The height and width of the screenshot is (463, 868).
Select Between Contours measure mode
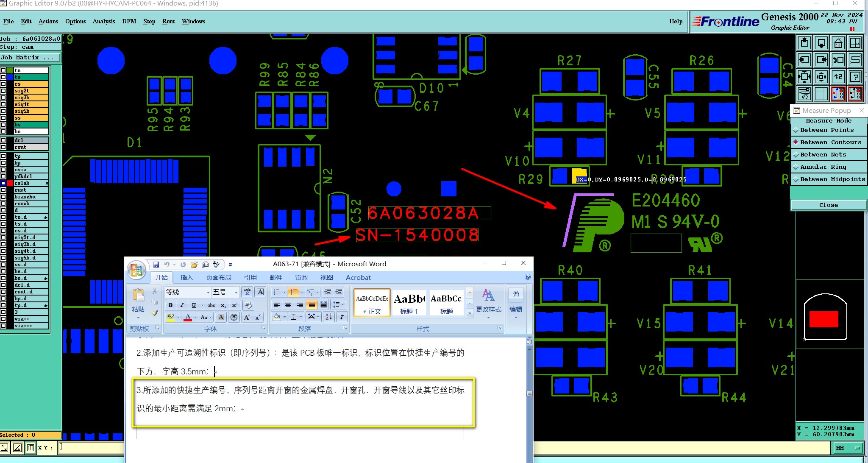829,142
